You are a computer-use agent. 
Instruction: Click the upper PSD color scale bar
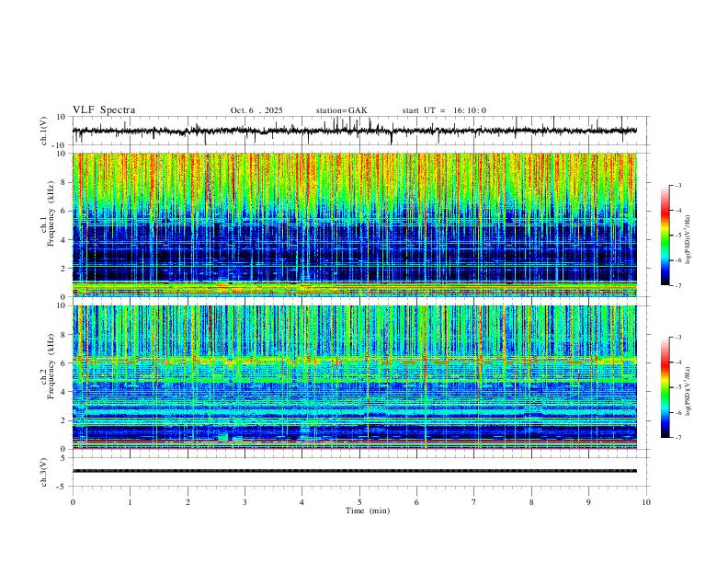665,236
